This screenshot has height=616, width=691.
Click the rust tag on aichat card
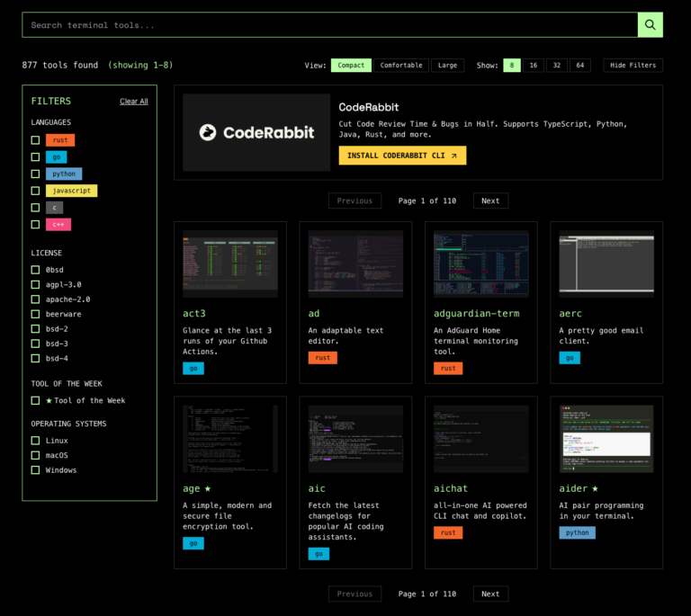[448, 532]
